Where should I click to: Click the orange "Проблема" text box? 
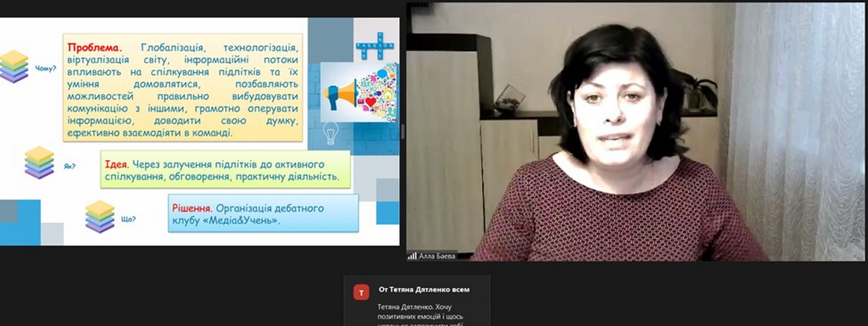tap(182, 88)
